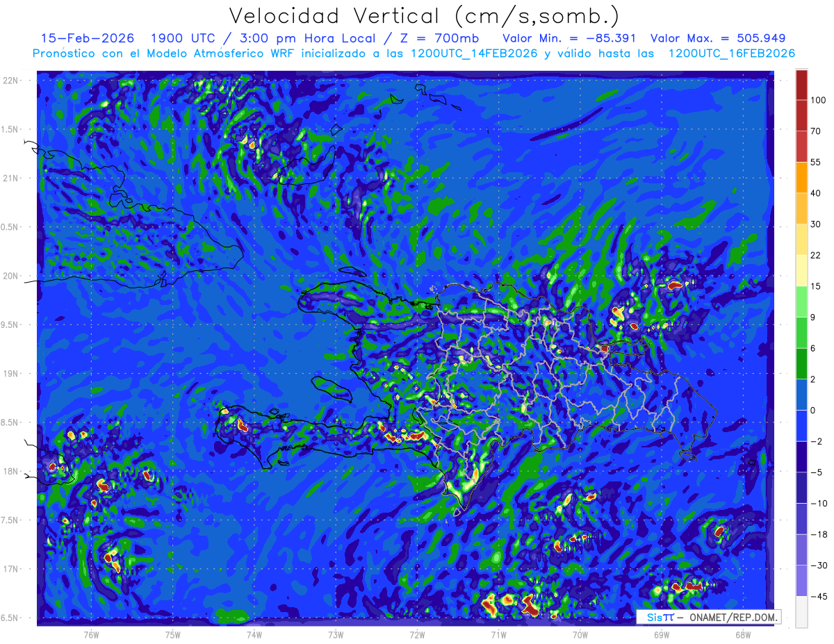This screenshot has width=834, height=644.
Task: Click colorbar value '-10'
Action: tap(818, 504)
